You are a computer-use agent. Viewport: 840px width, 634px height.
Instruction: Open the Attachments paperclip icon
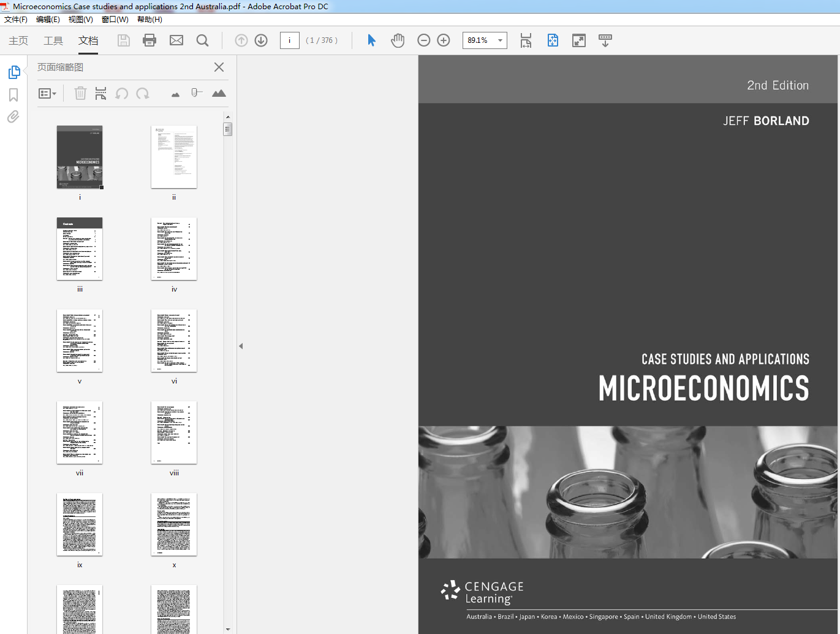[x=13, y=116]
